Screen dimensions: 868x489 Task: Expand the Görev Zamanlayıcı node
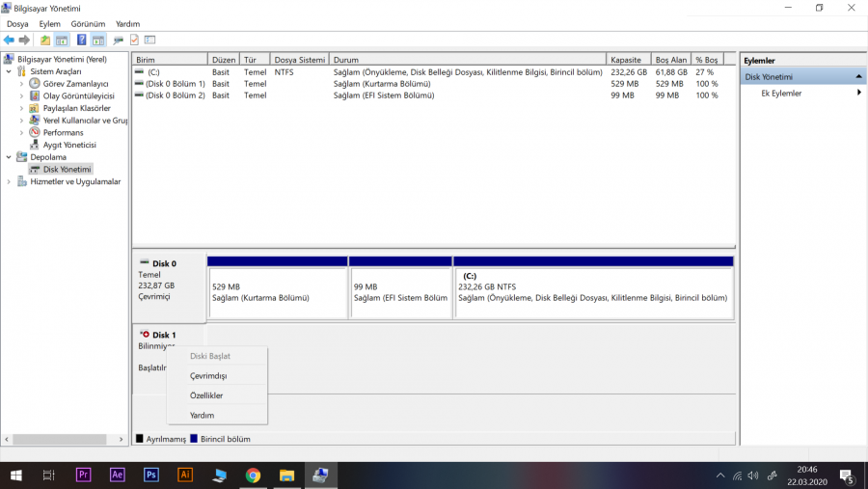point(21,84)
